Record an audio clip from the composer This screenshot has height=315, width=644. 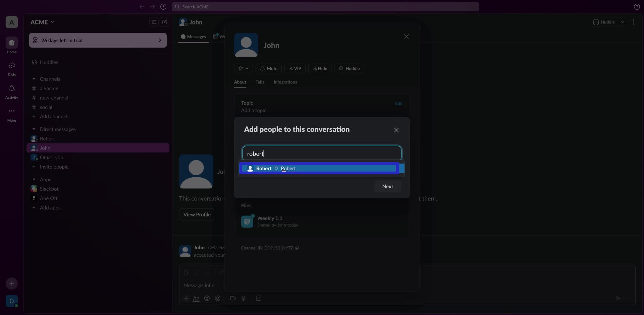coord(244,298)
